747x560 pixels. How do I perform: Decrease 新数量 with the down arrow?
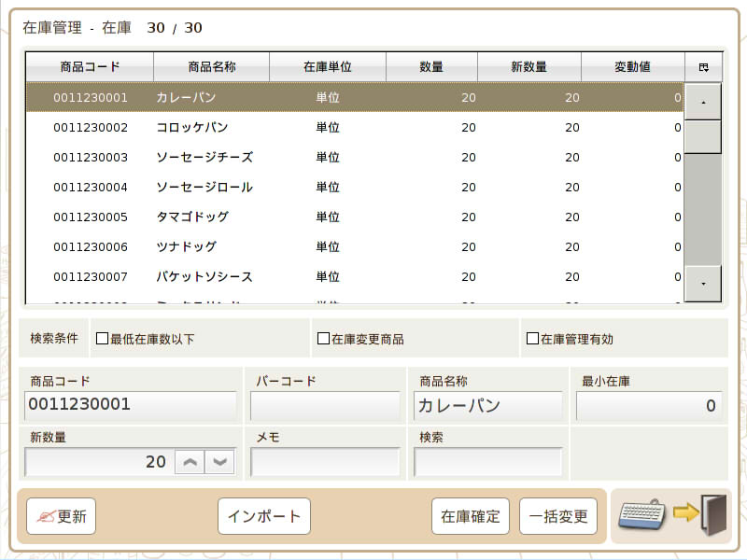tap(220, 462)
